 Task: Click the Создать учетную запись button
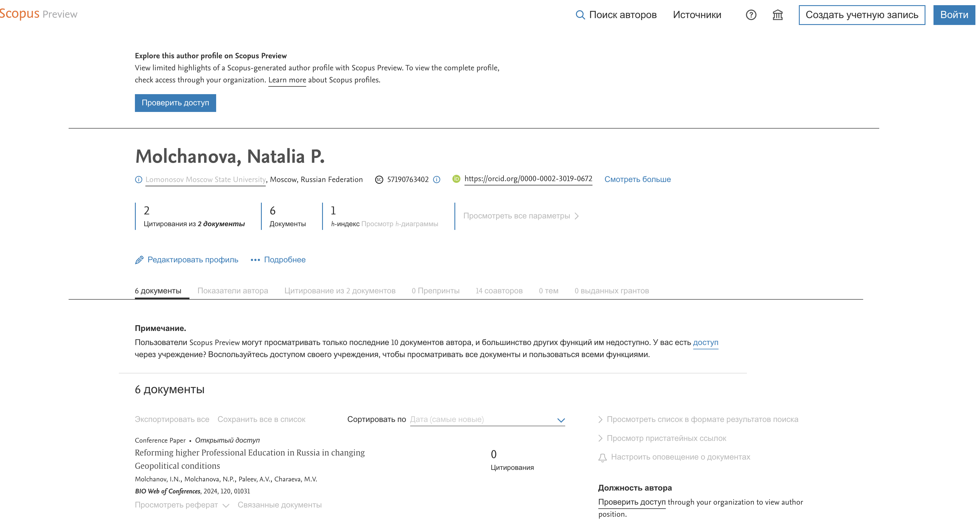862,15
